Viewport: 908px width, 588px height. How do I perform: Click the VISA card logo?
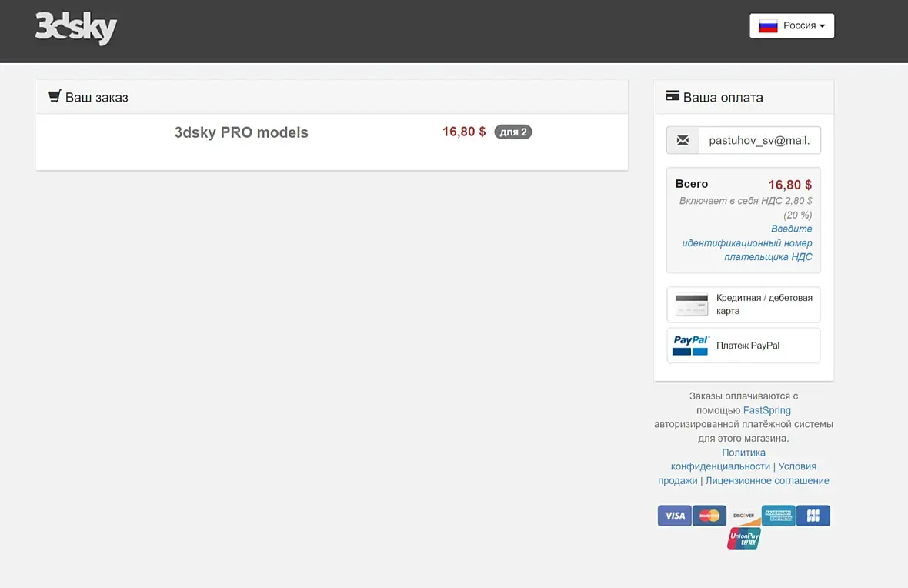(x=675, y=516)
